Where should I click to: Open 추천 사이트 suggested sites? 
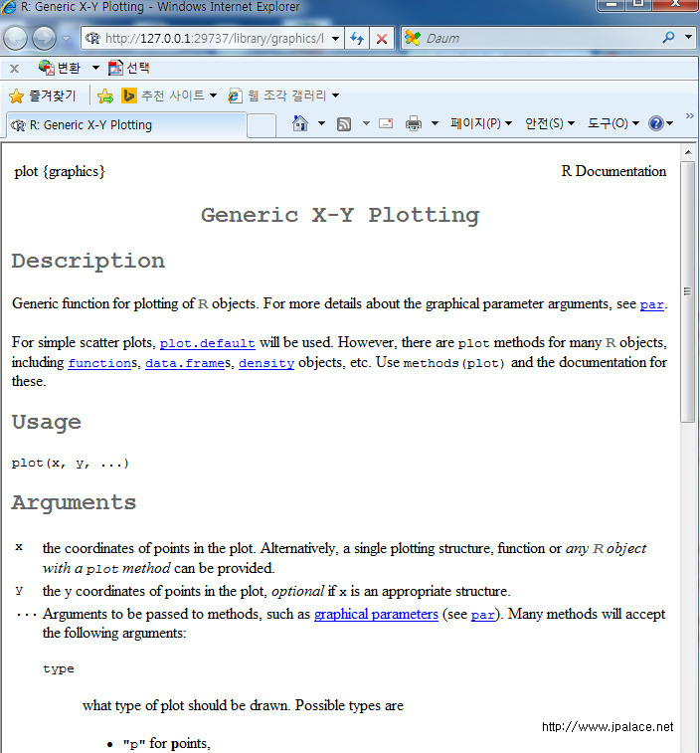pos(168,95)
